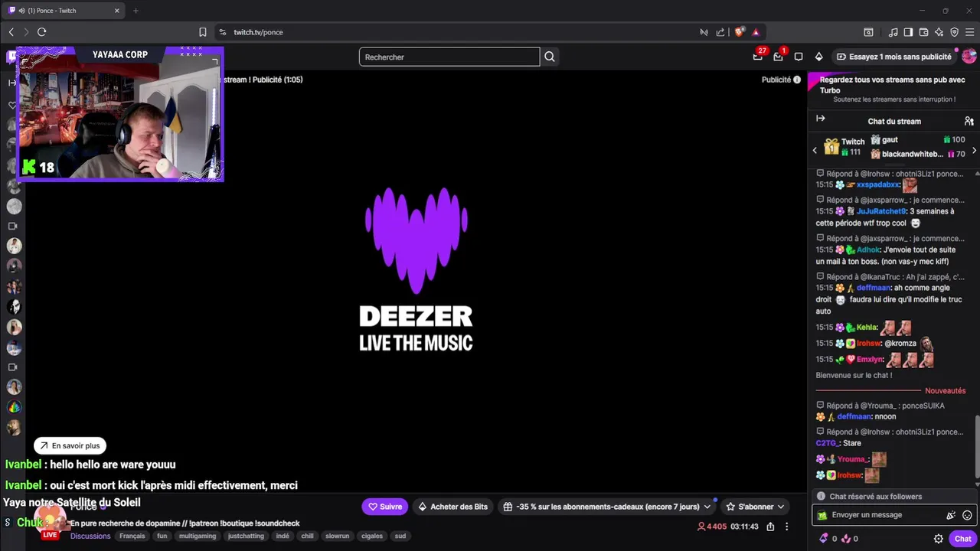Click the Twitch top gifter leaderboard entry
The height and width of the screenshot is (551, 980).
tap(844, 146)
